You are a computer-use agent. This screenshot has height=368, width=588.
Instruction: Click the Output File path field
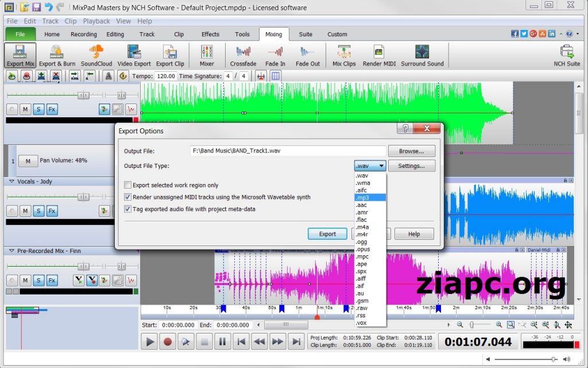[288, 151]
